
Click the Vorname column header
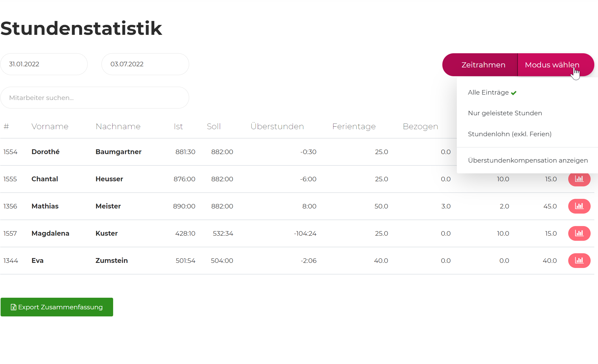(x=50, y=126)
